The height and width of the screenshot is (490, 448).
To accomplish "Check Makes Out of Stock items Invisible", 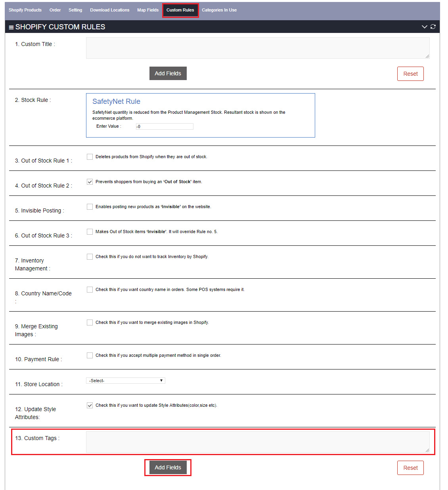I will (x=90, y=232).
